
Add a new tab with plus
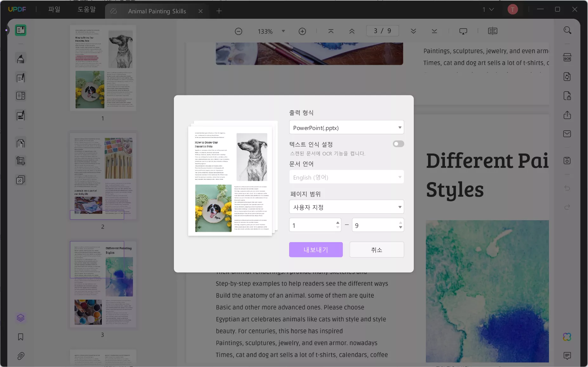click(x=219, y=11)
